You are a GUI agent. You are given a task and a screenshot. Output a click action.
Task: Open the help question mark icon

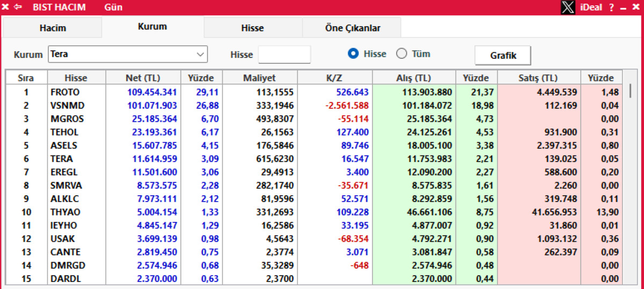(x=611, y=8)
